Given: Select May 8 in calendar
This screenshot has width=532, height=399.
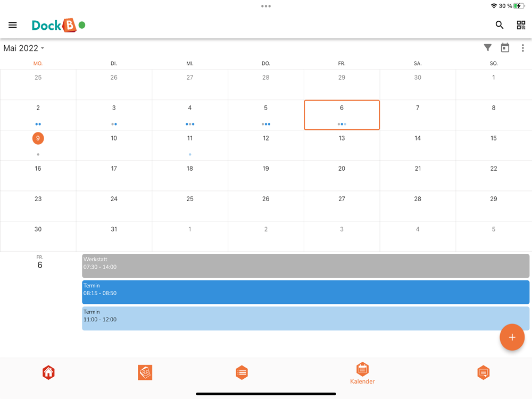Looking at the screenshot, I should 494,115.
